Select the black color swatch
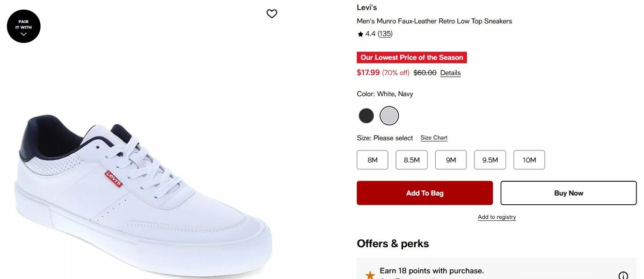The image size is (644, 279). pos(367,116)
